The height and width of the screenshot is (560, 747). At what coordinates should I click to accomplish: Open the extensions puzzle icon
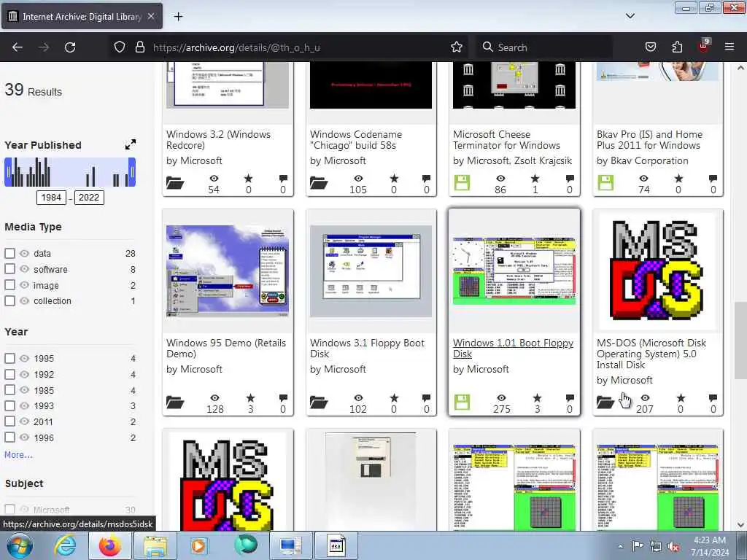click(x=677, y=47)
